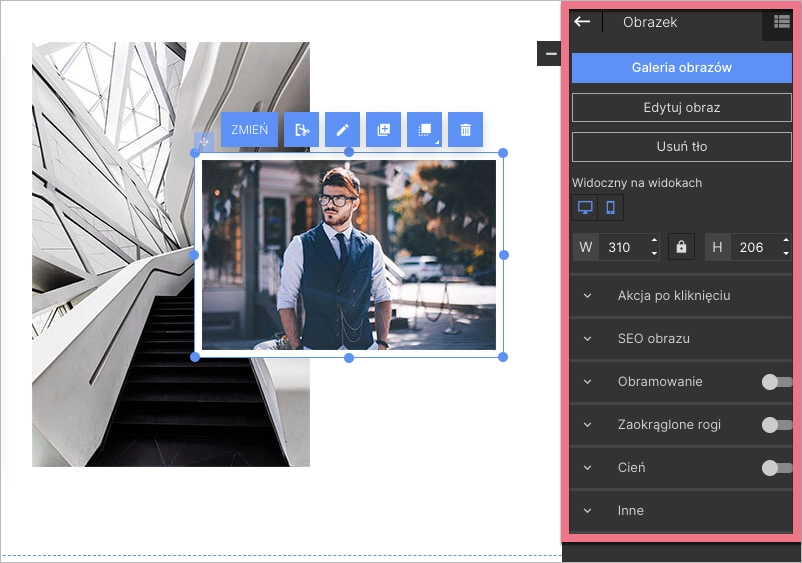Expand the Inne section
The height and width of the screenshot is (563, 802).
pyautogui.click(x=630, y=511)
